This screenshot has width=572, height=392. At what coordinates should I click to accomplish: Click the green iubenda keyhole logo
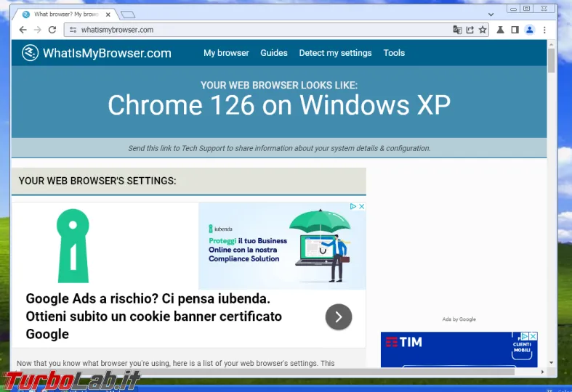click(x=73, y=245)
